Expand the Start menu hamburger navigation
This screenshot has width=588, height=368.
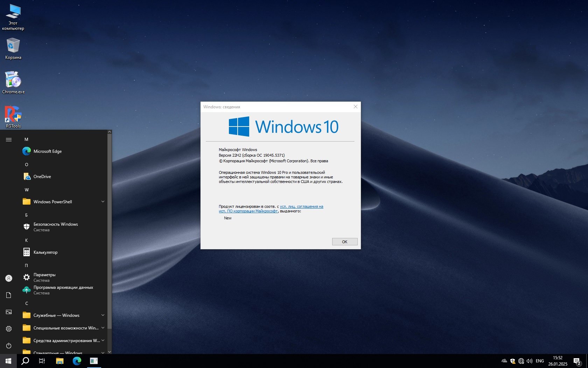pyautogui.click(x=9, y=139)
